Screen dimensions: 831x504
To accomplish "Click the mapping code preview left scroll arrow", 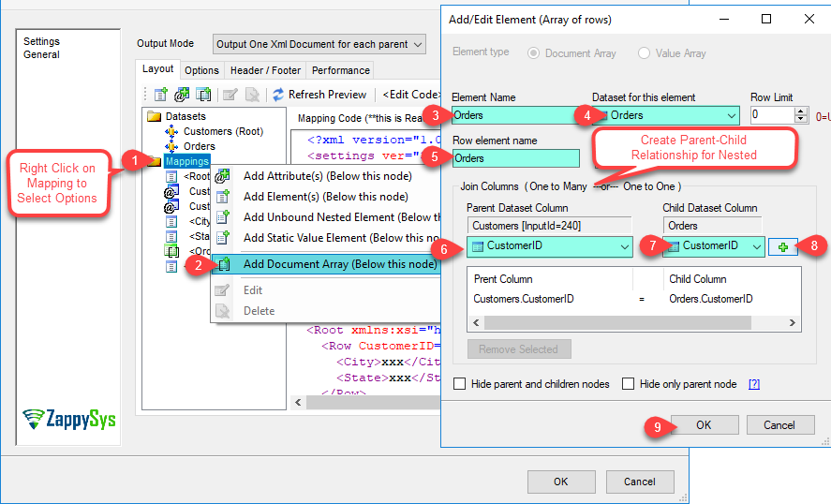I will point(298,402).
